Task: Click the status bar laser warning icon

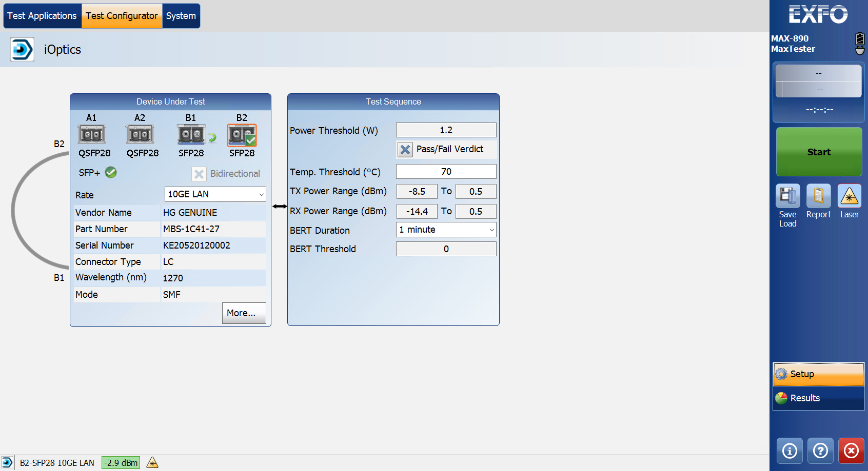Action: tap(152, 463)
